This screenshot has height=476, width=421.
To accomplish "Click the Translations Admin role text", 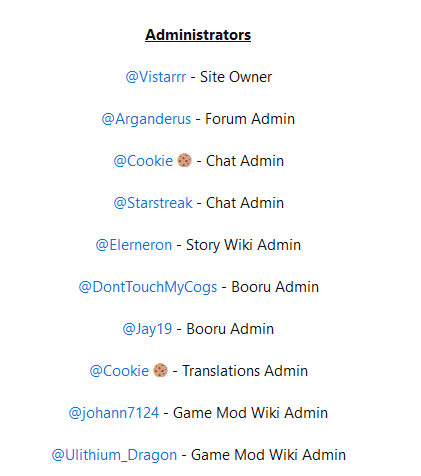I will tap(245, 371).
